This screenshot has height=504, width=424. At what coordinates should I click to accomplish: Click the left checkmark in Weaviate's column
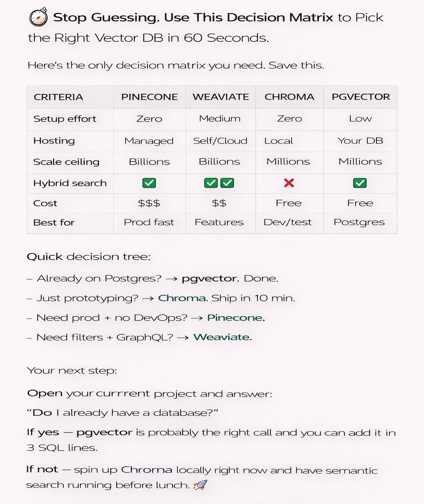(x=211, y=183)
